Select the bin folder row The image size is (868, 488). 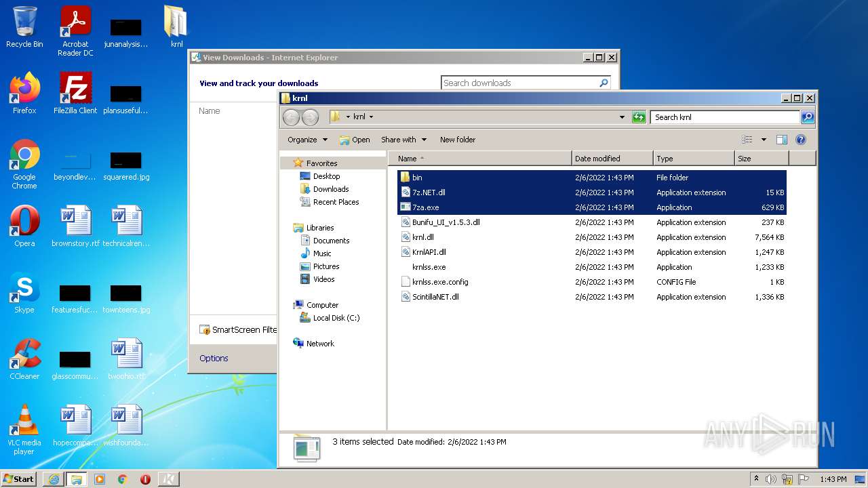pos(591,178)
